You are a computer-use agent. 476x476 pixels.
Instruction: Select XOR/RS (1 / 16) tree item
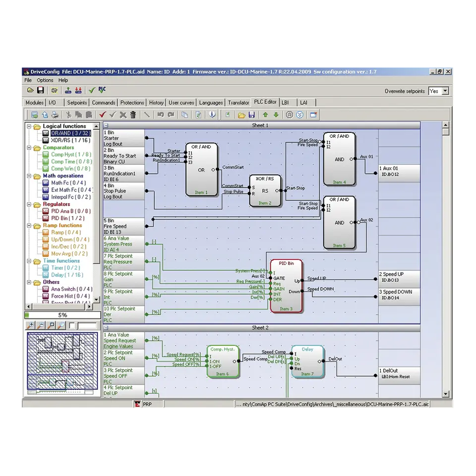click(70, 140)
